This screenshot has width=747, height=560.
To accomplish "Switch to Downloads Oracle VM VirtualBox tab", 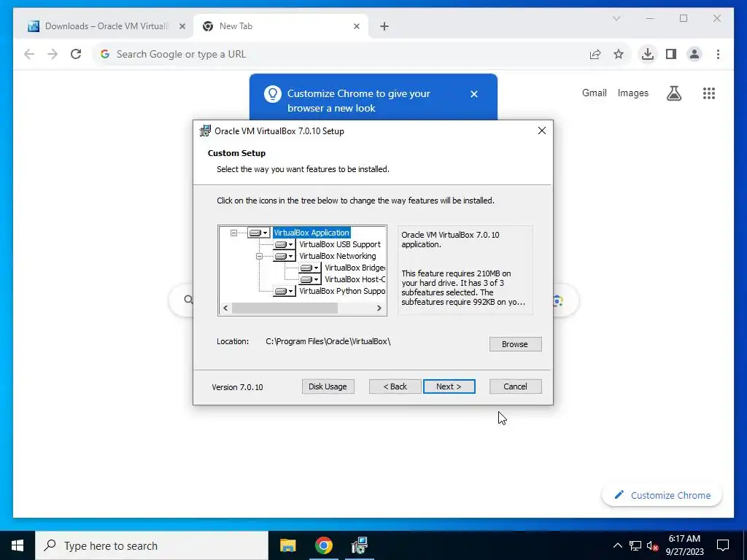I will point(102,26).
